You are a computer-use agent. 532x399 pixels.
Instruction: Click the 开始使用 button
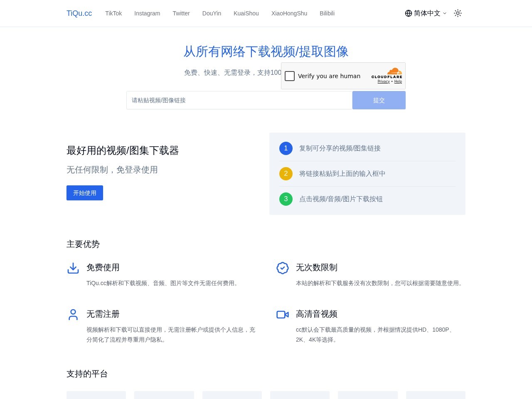click(x=84, y=193)
